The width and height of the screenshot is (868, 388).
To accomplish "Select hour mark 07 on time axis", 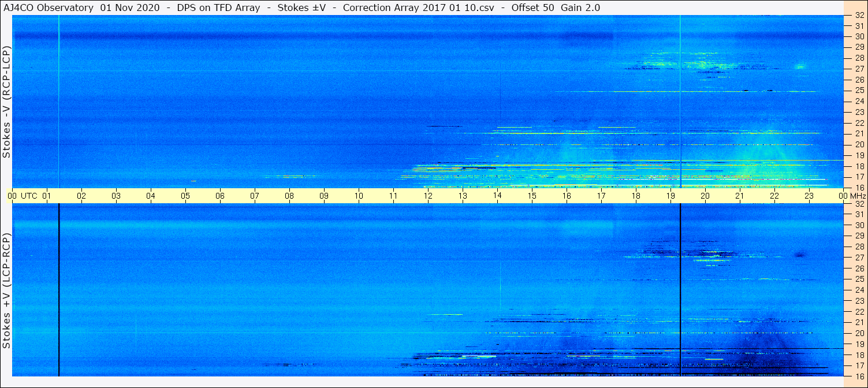I will point(255,196).
